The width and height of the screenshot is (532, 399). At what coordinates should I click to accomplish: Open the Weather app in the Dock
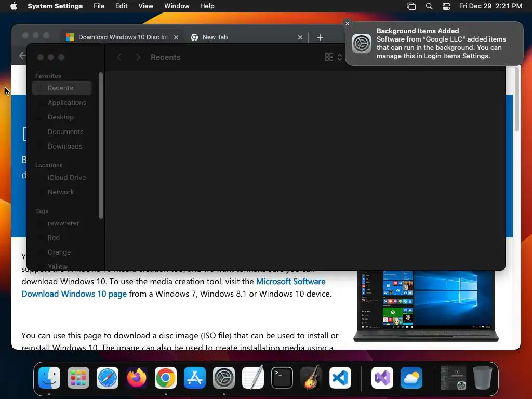[x=411, y=378]
